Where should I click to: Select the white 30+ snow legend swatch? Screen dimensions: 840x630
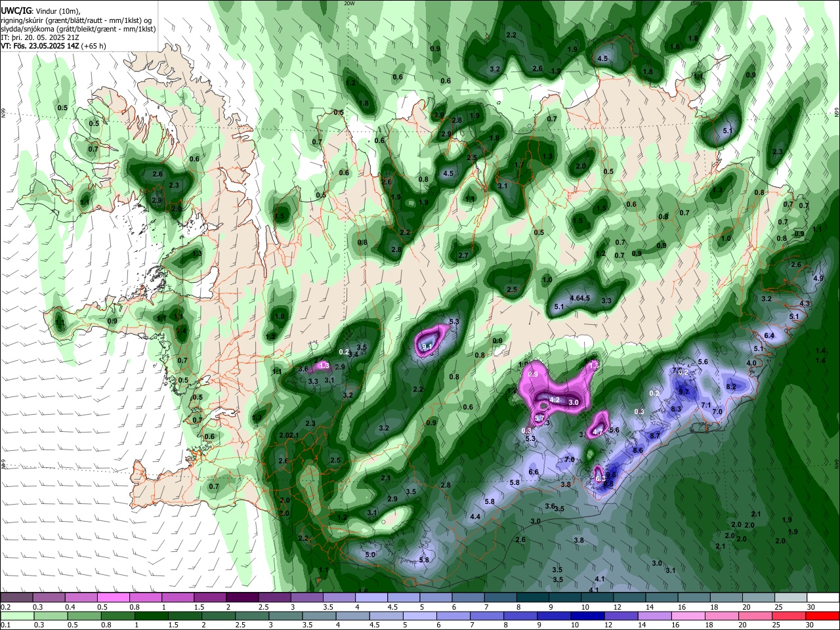(x=823, y=597)
